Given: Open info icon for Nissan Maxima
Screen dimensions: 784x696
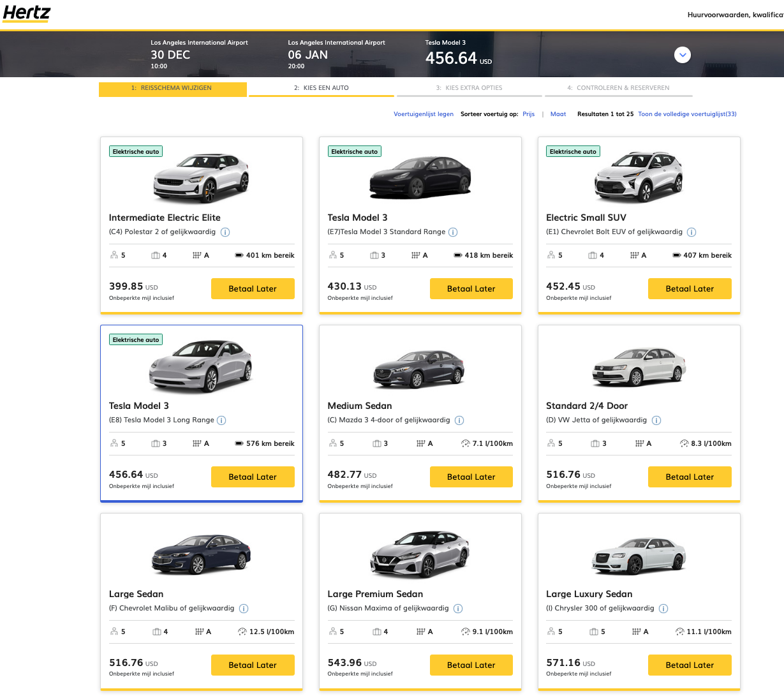Looking at the screenshot, I should click(x=458, y=609).
